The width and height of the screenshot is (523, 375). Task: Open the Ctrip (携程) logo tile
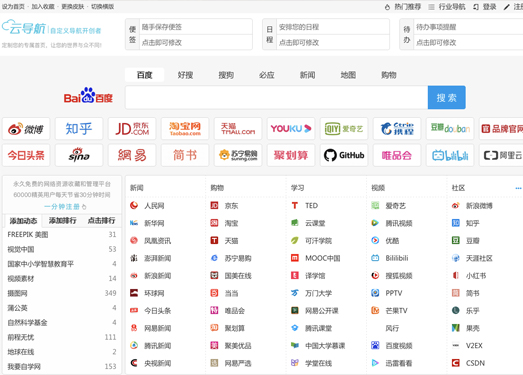coord(397,129)
